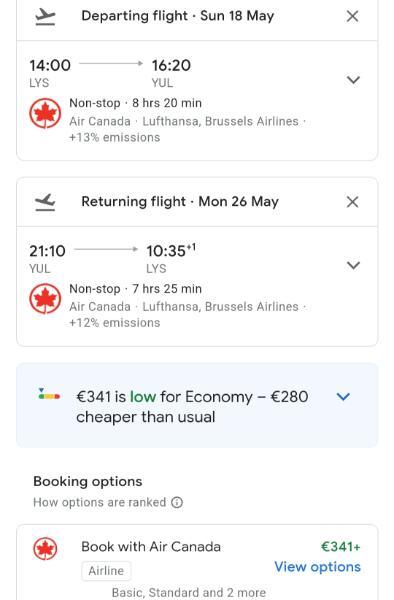The height and width of the screenshot is (600, 394).
Task: Remove the returning flight Mon 26 May
Action: [352, 202]
